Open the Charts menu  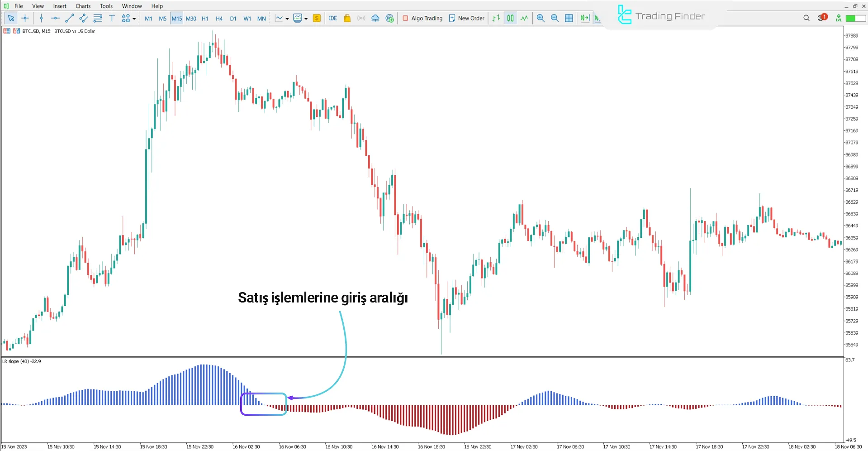click(83, 6)
